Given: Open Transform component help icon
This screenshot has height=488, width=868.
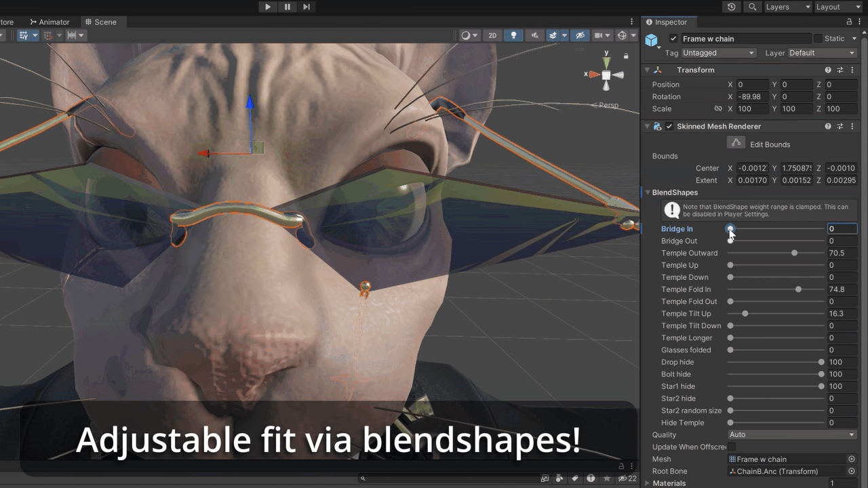Looking at the screenshot, I should 828,70.
